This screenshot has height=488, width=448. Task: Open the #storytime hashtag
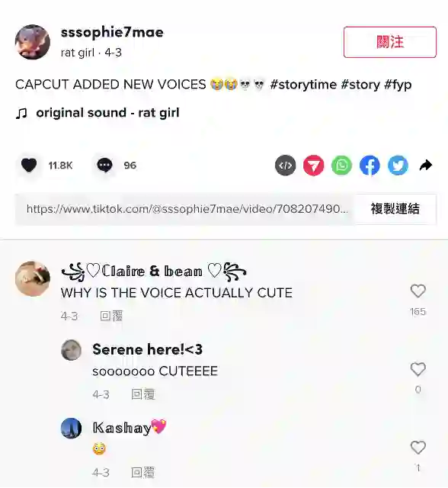(x=303, y=85)
